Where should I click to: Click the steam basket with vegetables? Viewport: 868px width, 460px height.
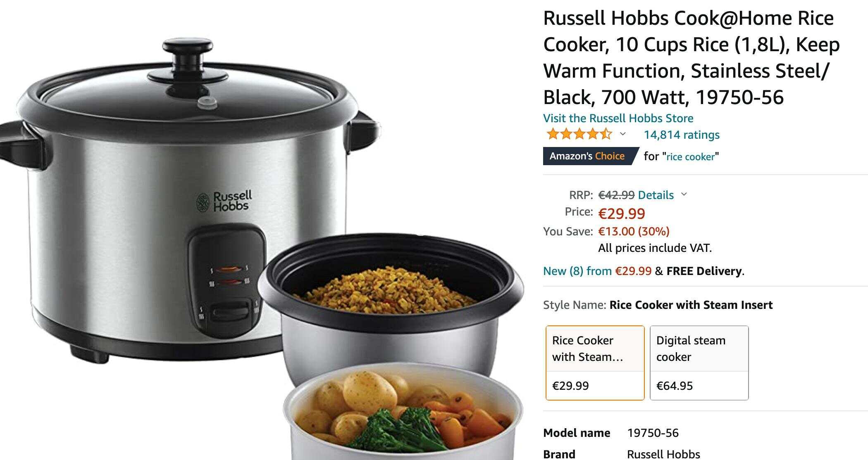[403, 413]
